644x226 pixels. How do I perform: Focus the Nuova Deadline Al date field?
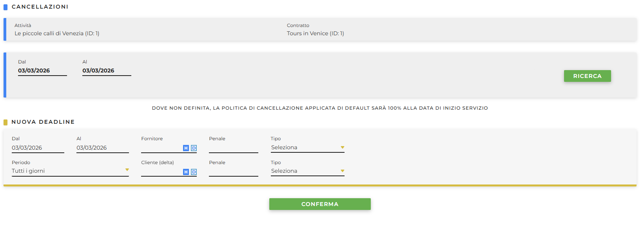point(102,148)
